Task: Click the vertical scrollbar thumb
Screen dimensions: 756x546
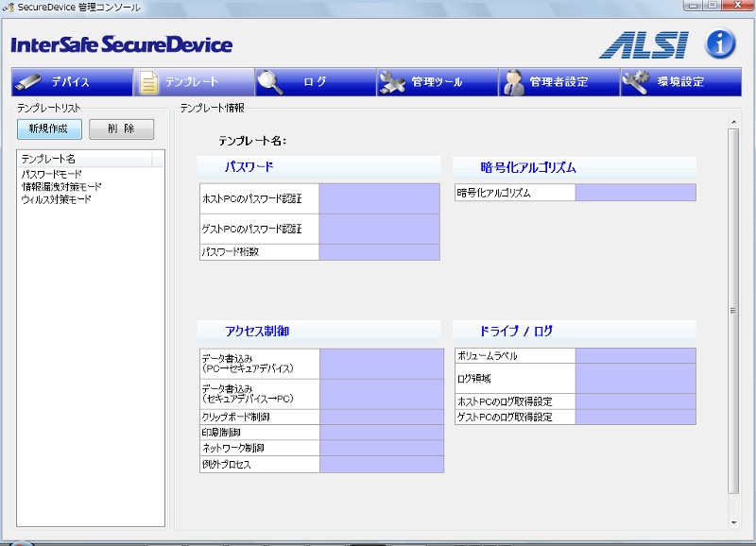Action: [733, 311]
